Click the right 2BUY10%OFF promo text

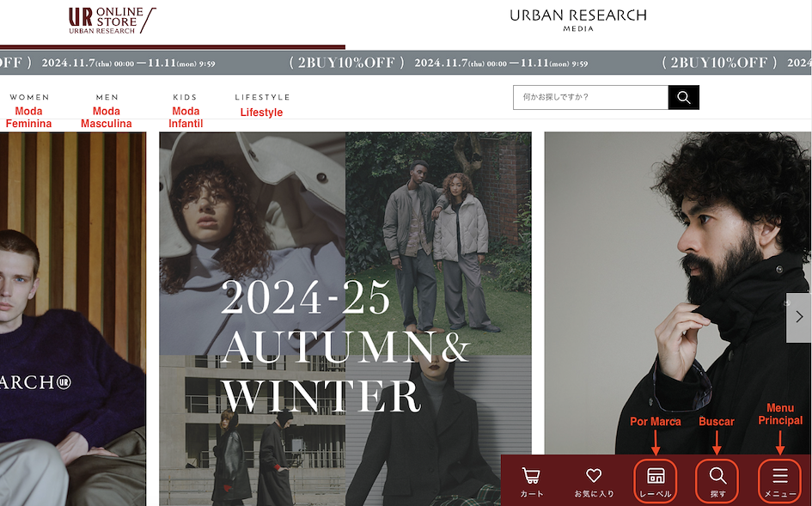[x=719, y=64]
